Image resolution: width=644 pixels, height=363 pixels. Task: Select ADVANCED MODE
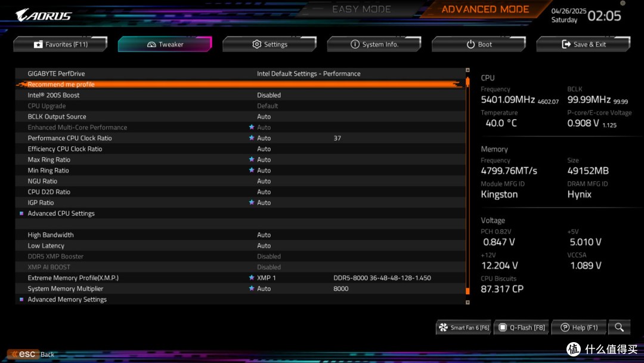[x=485, y=9]
